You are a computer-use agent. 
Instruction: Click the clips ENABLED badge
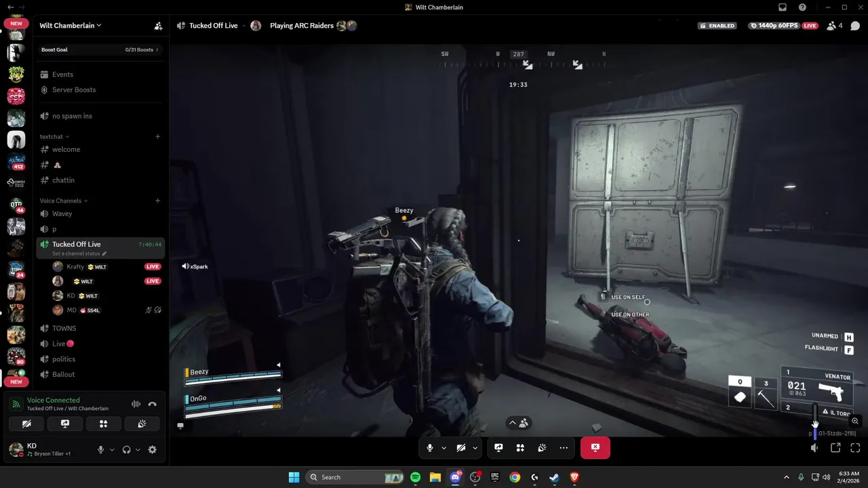point(717,26)
